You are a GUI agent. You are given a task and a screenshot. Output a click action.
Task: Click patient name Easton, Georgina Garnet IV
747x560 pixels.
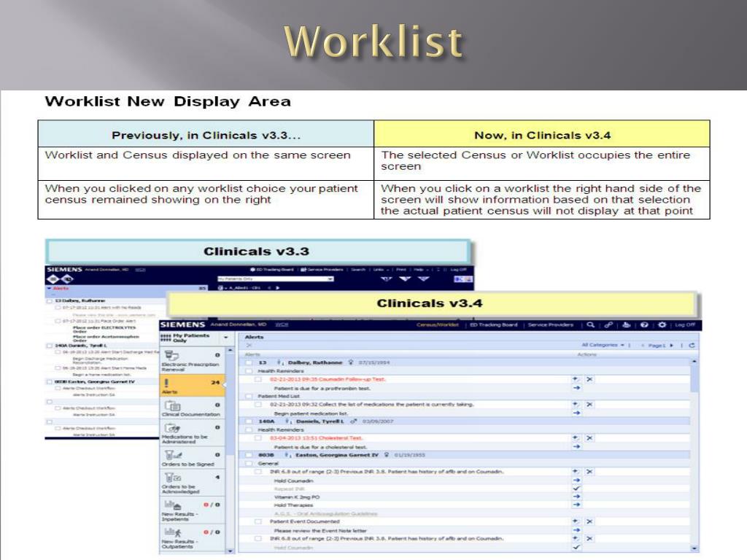coord(337,455)
